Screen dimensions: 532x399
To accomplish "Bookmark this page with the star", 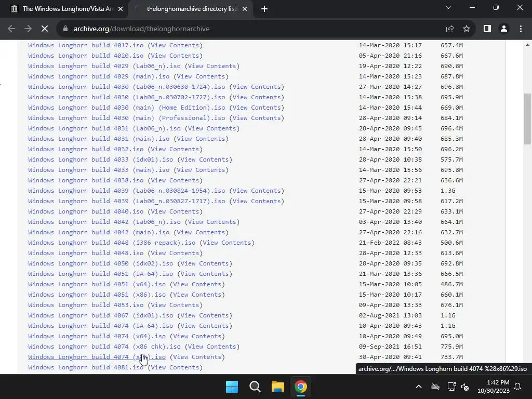I will click(467, 29).
